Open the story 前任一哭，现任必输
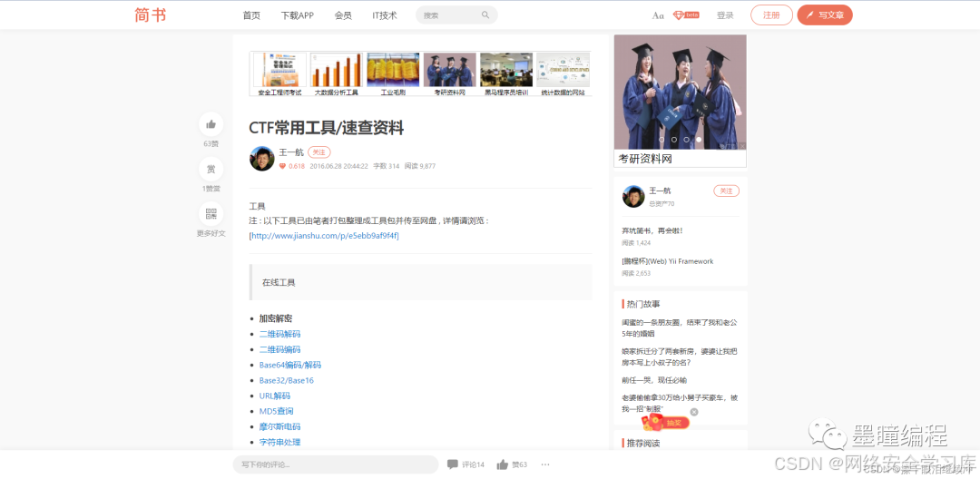This screenshot has width=980, height=479. pyautogui.click(x=654, y=380)
